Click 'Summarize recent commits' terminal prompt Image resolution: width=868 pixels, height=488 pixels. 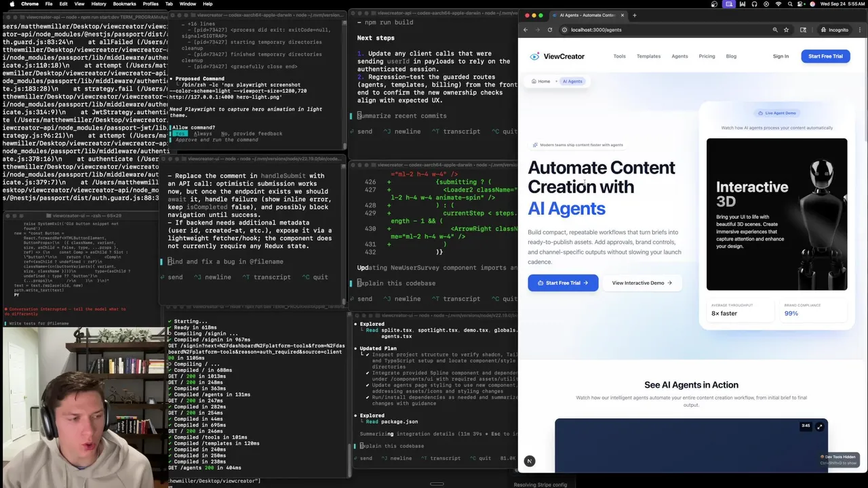402,116
